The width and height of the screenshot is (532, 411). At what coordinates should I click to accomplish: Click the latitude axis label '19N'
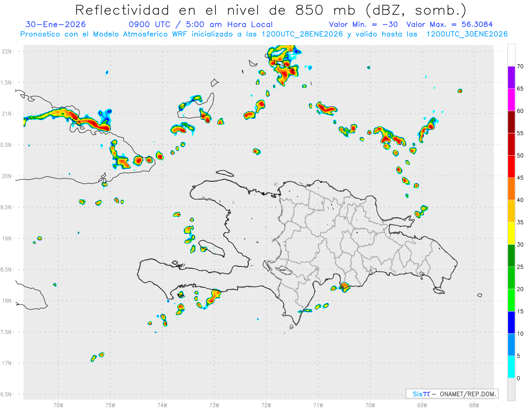tap(8, 239)
